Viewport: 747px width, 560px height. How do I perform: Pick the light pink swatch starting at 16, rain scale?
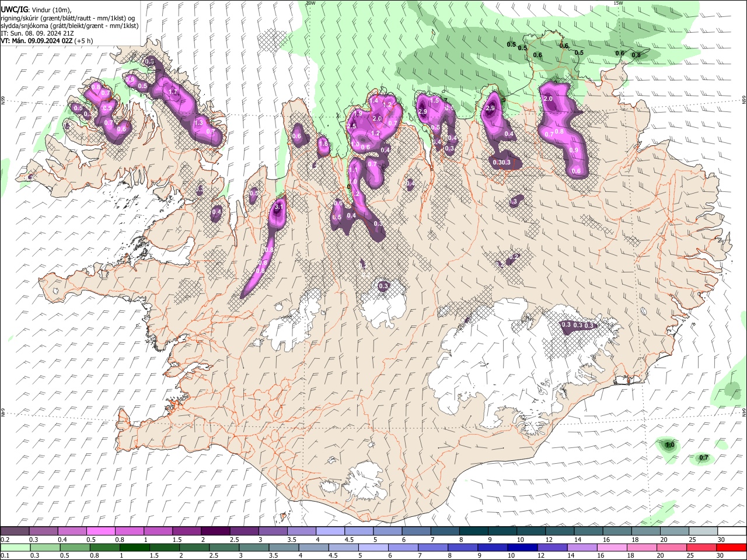point(612,547)
